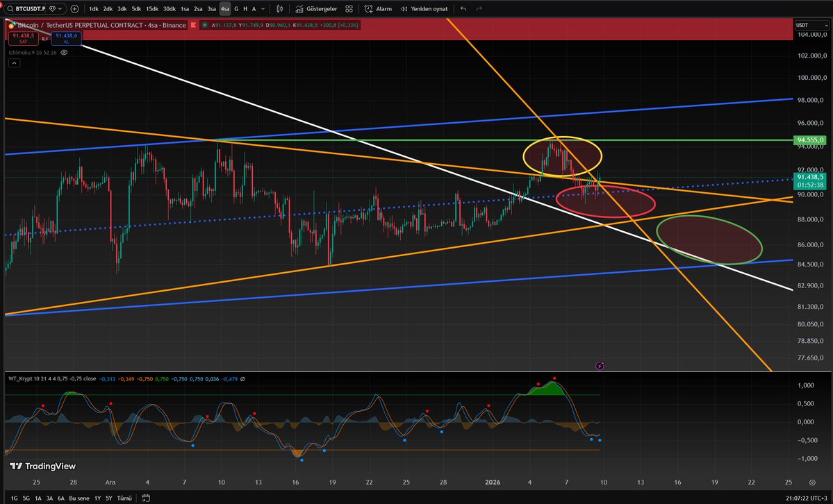The height and width of the screenshot is (504, 833).
Task: Set the range to 5G
Action: click(26, 498)
